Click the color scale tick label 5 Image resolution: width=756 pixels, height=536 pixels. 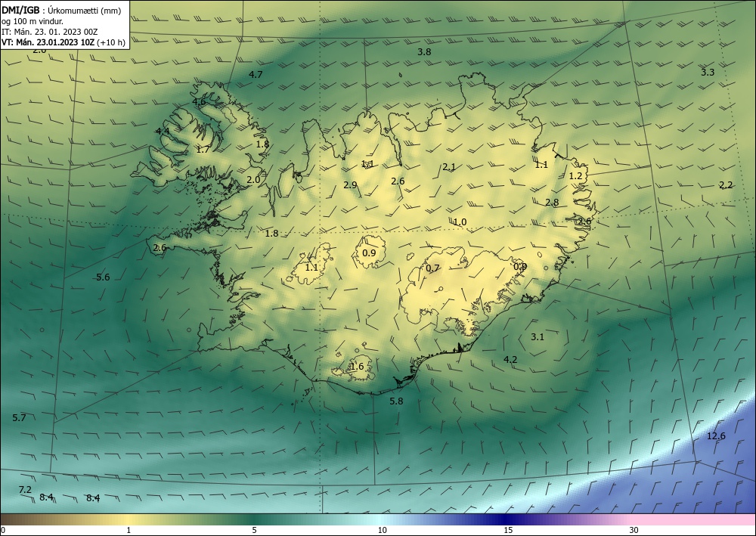(x=254, y=530)
